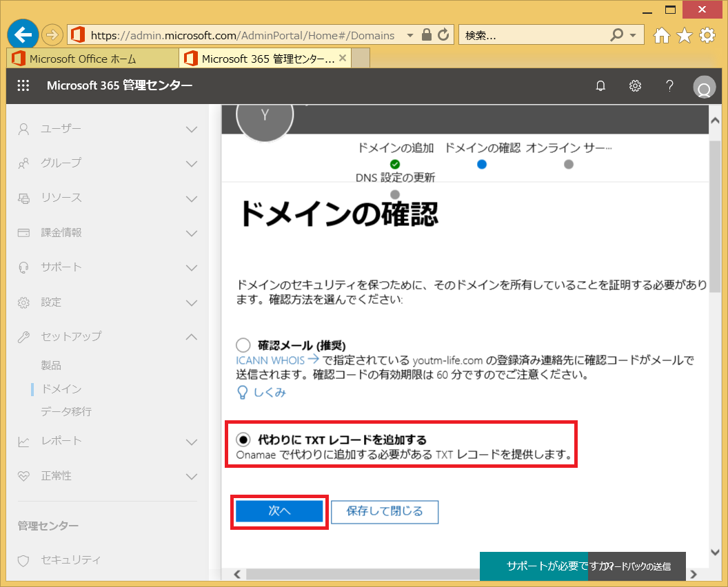Open the favorites star icon

(685, 35)
